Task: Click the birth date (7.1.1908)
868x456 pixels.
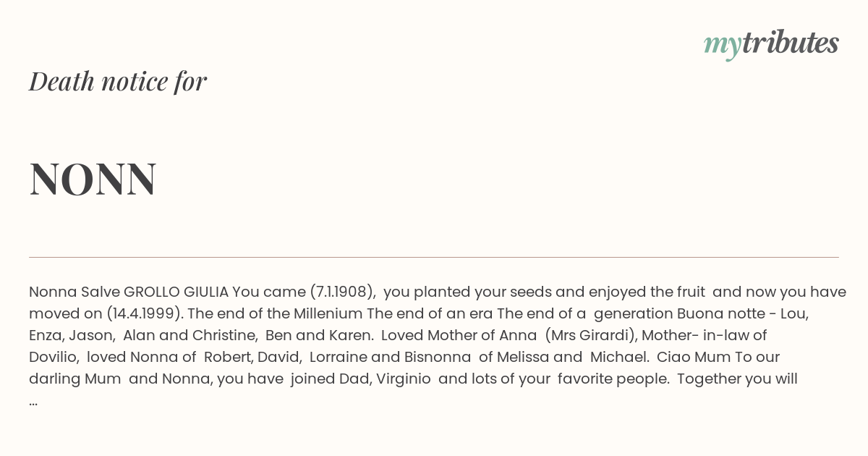Action: pos(343,292)
